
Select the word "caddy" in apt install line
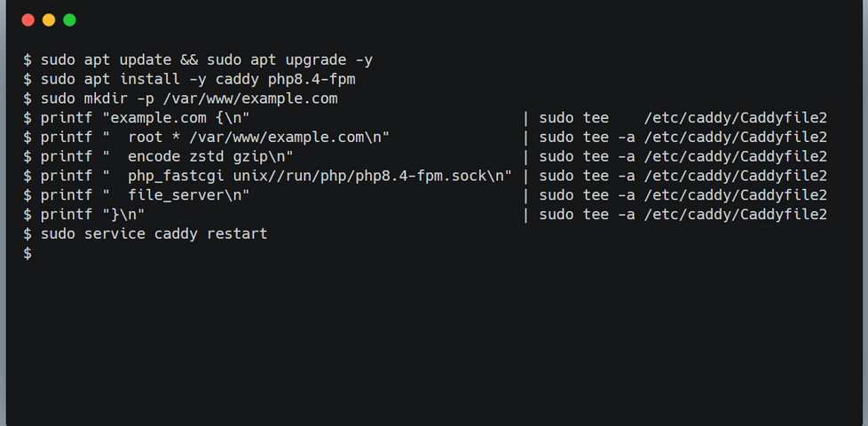click(233, 79)
